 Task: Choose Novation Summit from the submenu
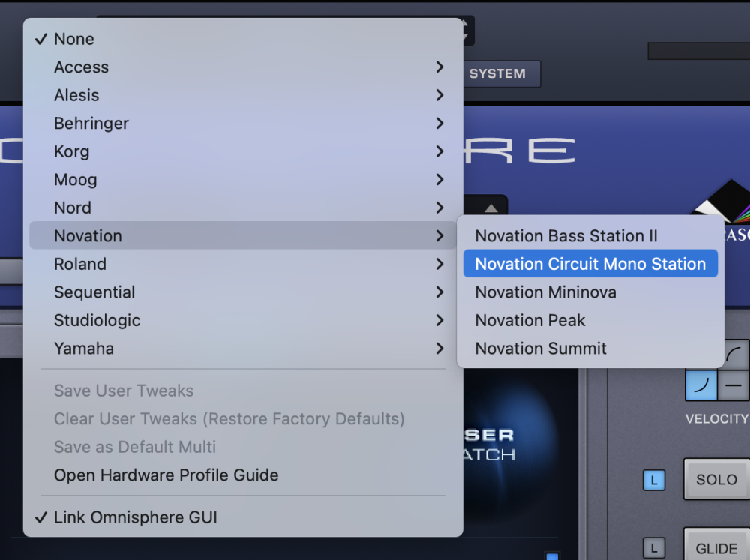point(540,349)
